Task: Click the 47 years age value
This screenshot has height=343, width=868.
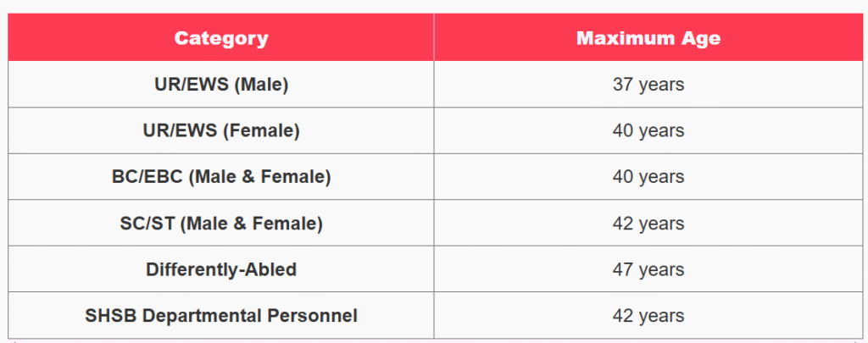Action: [x=648, y=269]
